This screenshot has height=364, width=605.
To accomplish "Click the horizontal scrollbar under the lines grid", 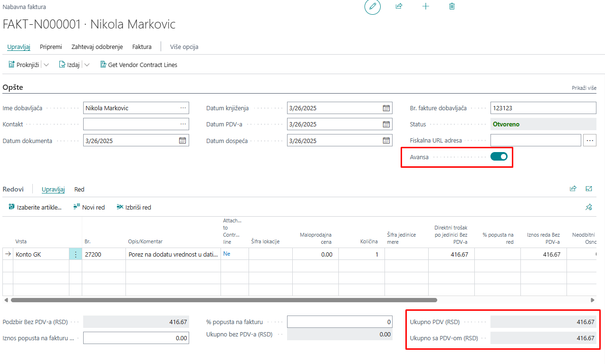I will (x=223, y=300).
